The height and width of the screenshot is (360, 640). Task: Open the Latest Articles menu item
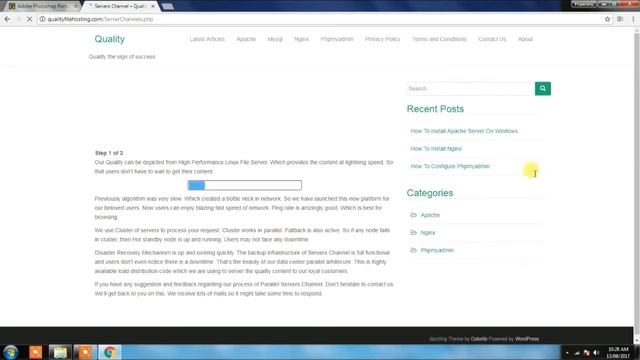coord(207,39)
